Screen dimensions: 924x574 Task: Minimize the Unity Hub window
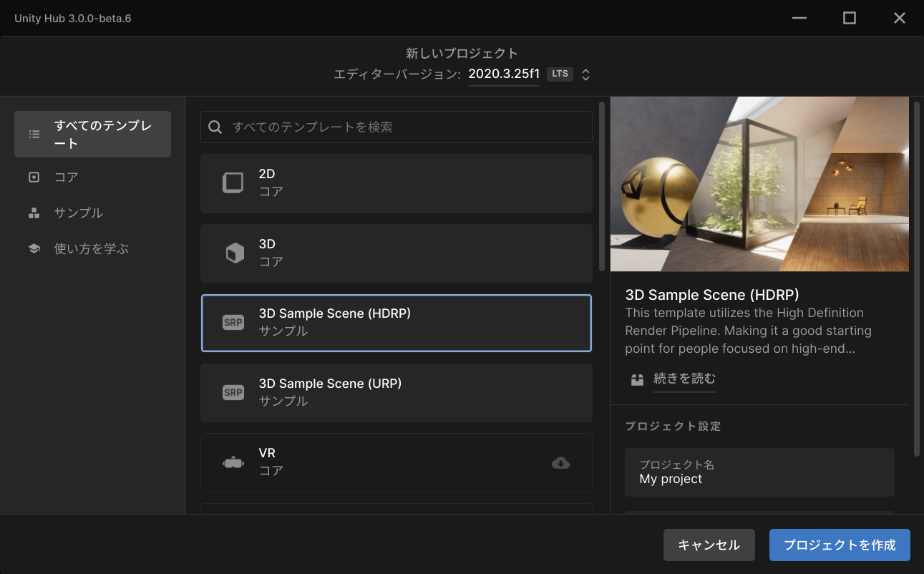(x=799, y=18)
